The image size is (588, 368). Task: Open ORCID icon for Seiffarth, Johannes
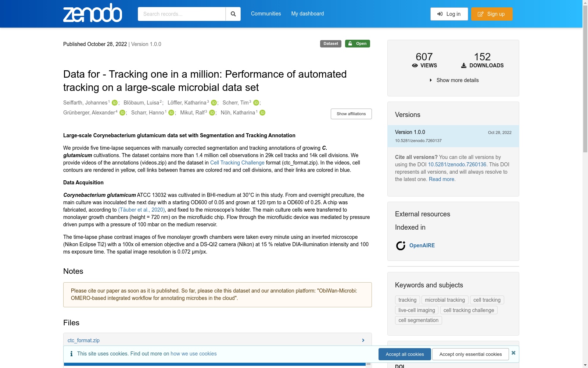pyautogui.click(x=115, y=103)
